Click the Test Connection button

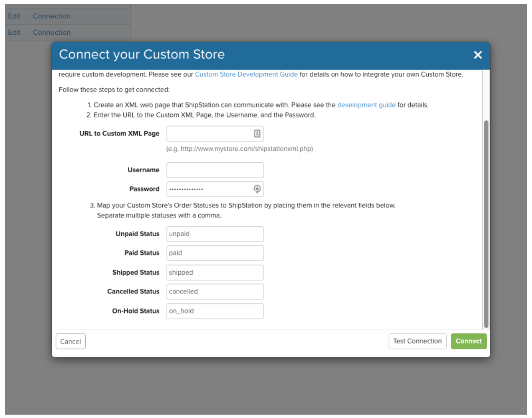(417, 341)
